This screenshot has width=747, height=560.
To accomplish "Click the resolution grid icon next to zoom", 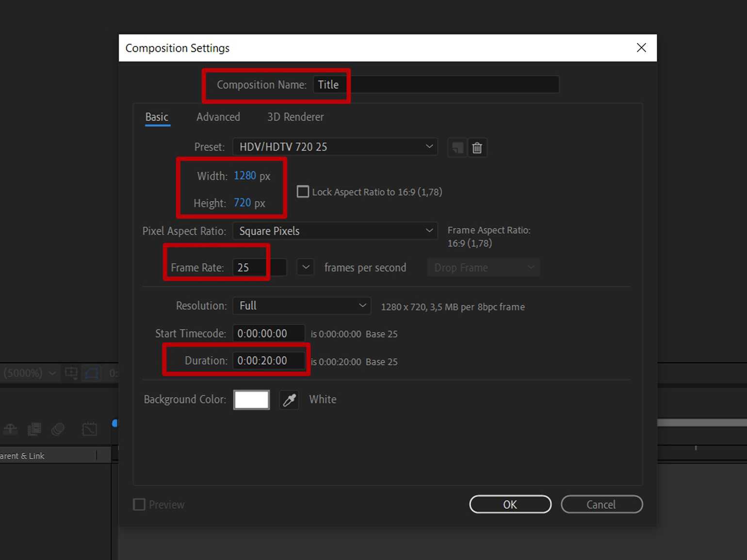I will (x=71, y=373).
